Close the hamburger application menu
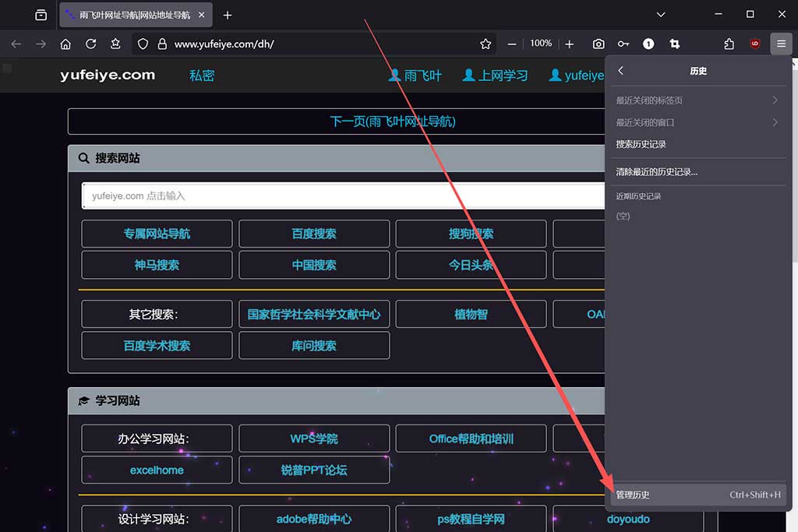798x532 pixels. click(781, 44)
